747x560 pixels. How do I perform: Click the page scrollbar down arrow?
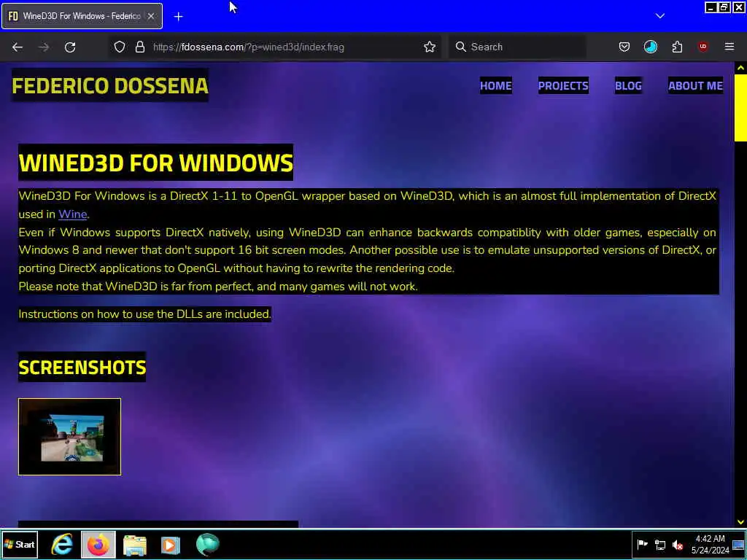(740, 521)
